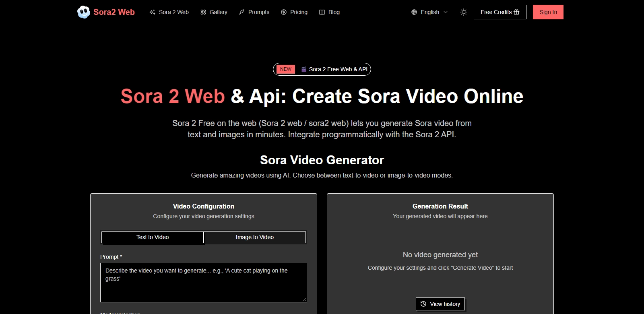
Task: Switch to the Image to Video tab
Action: click(x=255, y=237)
